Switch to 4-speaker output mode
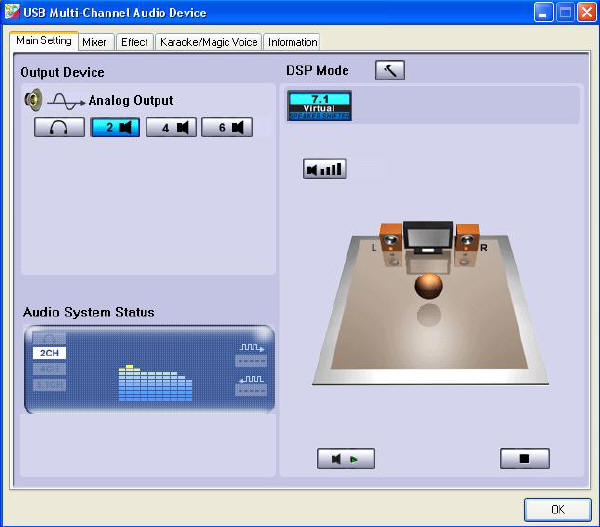 [171, 127]
